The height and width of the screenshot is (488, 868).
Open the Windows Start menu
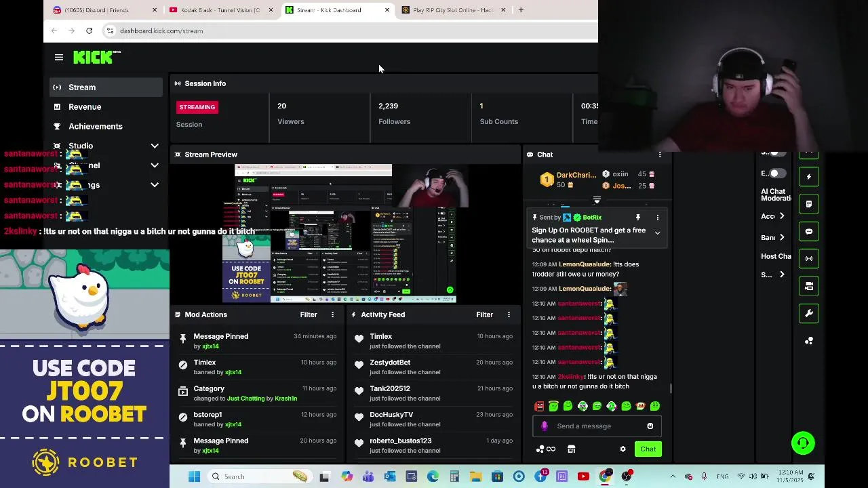click(194, 476)
